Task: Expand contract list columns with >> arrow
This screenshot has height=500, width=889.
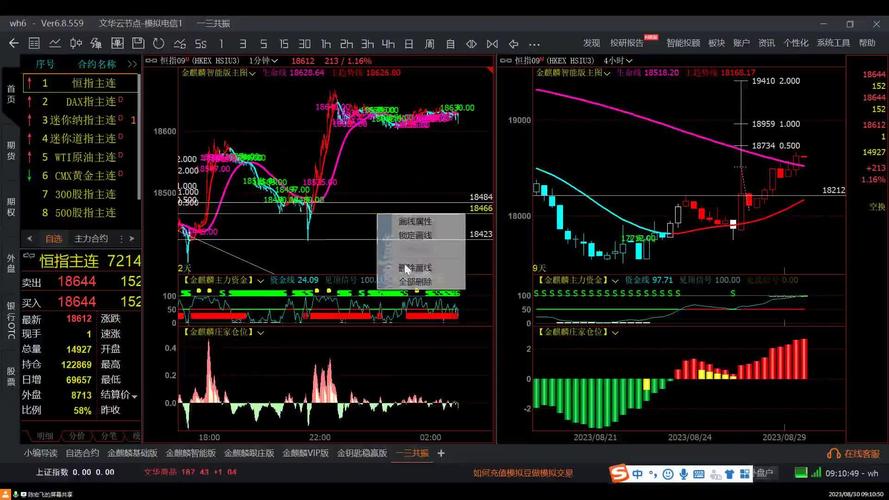Action: click(132, 64)
